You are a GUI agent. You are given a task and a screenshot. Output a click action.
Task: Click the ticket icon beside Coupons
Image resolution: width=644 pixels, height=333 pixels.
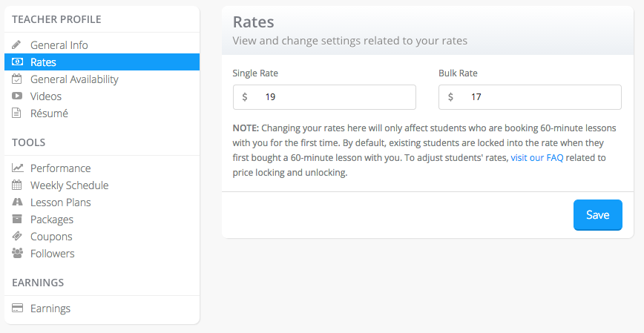coord(17,236)
